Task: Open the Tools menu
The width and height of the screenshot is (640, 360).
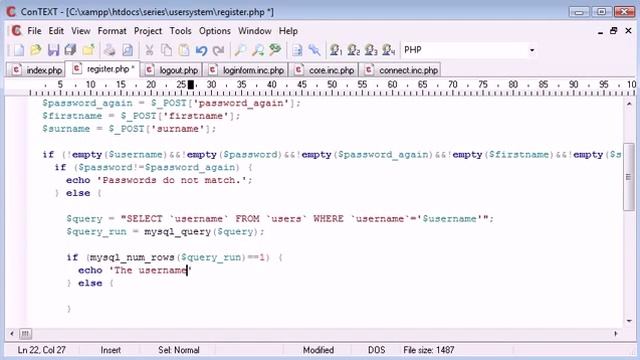Action: [180, 31]
